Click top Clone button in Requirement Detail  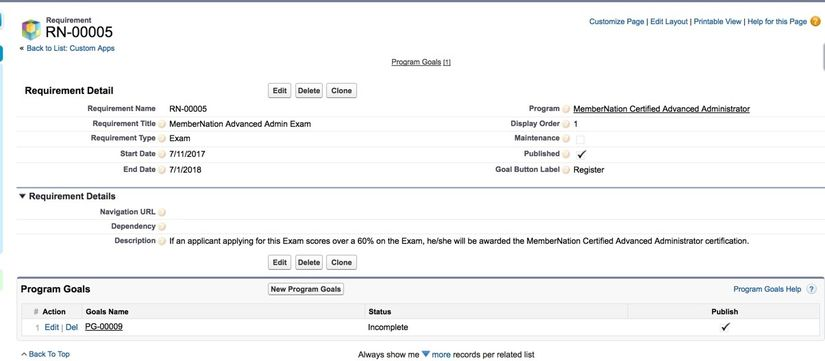coord(341,91)
